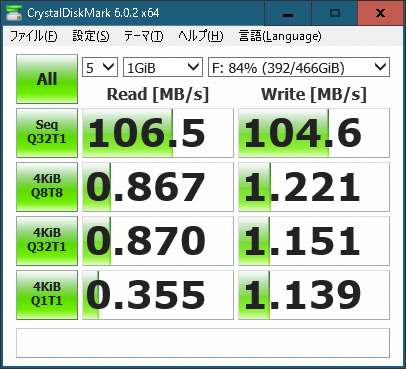Click the empty comment field at bottom
The width and height of the screenshot is (406, 369).
click(203, 343)
